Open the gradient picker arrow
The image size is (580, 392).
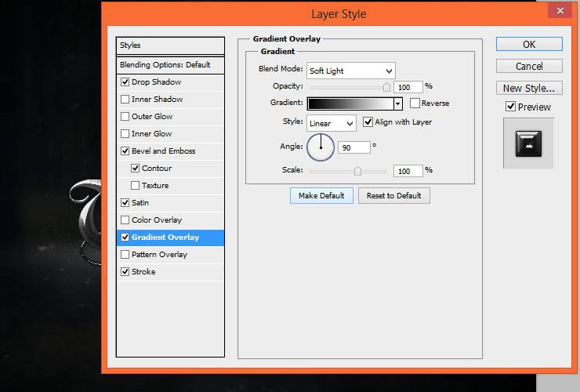(x=398, y=103)
